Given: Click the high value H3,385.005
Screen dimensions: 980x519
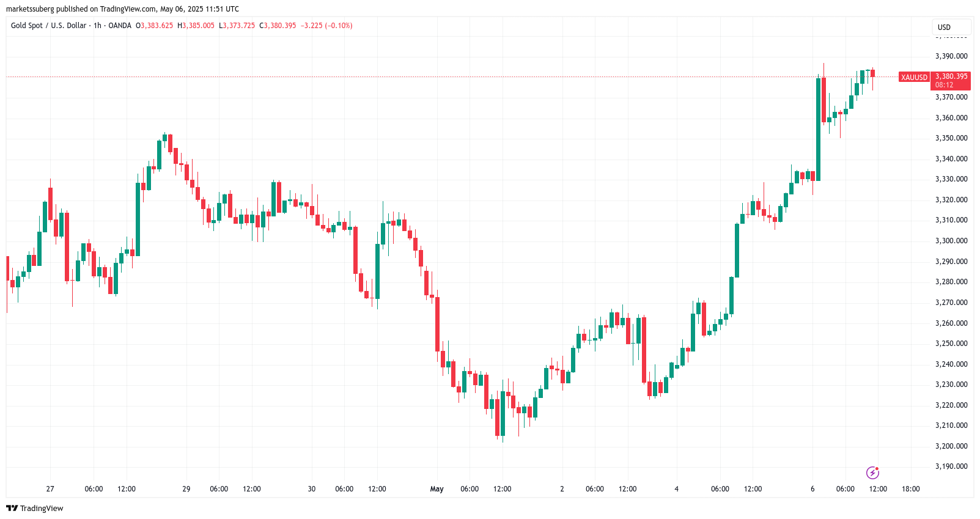Looking at the screenshot, I should coord(196,26).
